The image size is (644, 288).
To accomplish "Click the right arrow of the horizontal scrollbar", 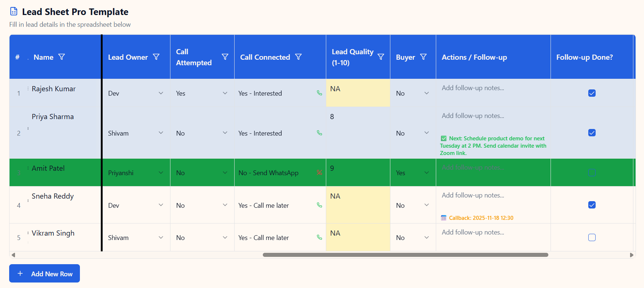I will click(632, 255).
